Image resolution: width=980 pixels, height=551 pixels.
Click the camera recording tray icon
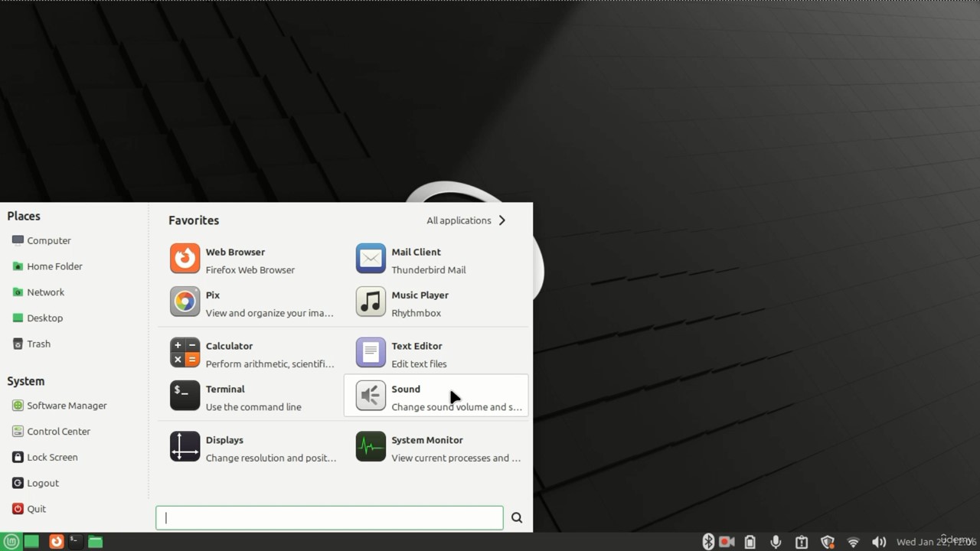727,542
